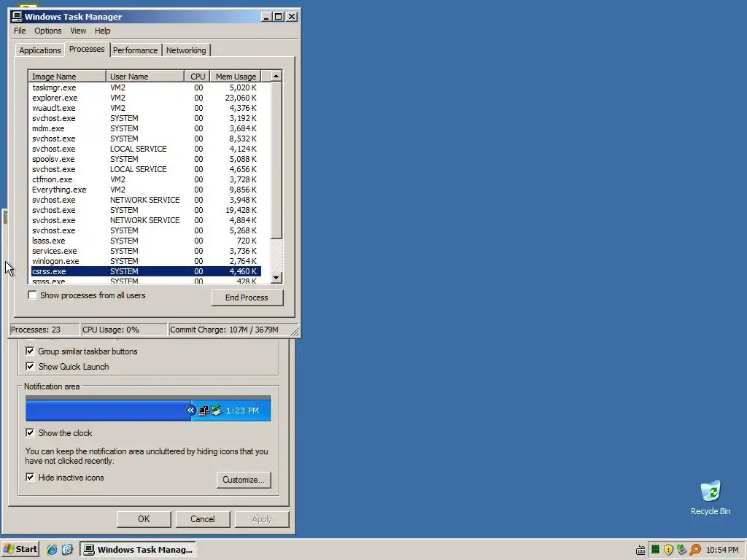Click Customize... in taskbar properties

(x=244, y=480)
